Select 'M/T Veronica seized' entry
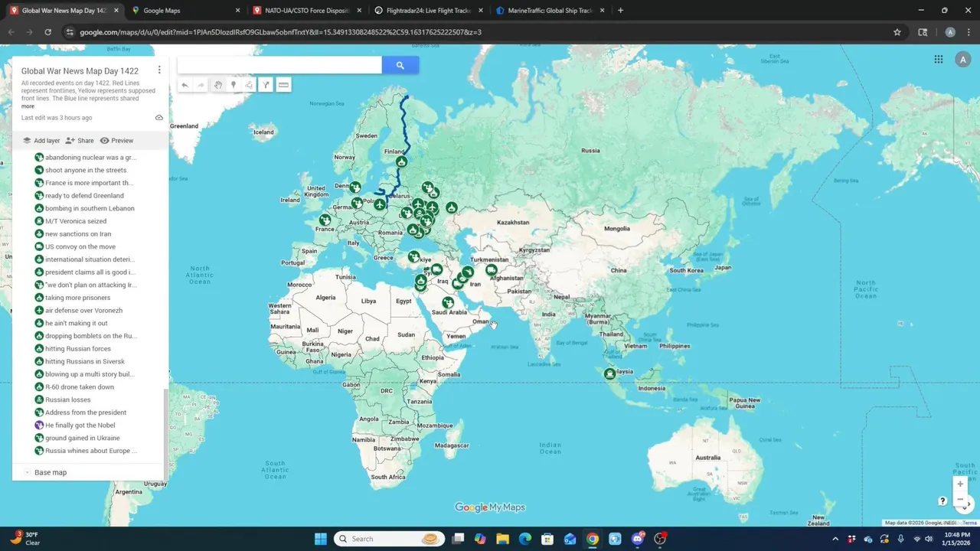 (76, 221)
